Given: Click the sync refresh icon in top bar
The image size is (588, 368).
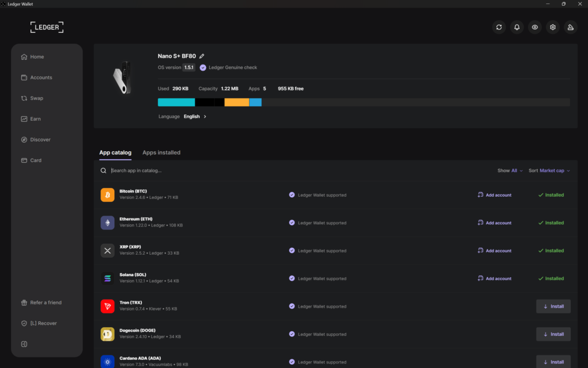Looking at the screenshot, I should point(499,27).
